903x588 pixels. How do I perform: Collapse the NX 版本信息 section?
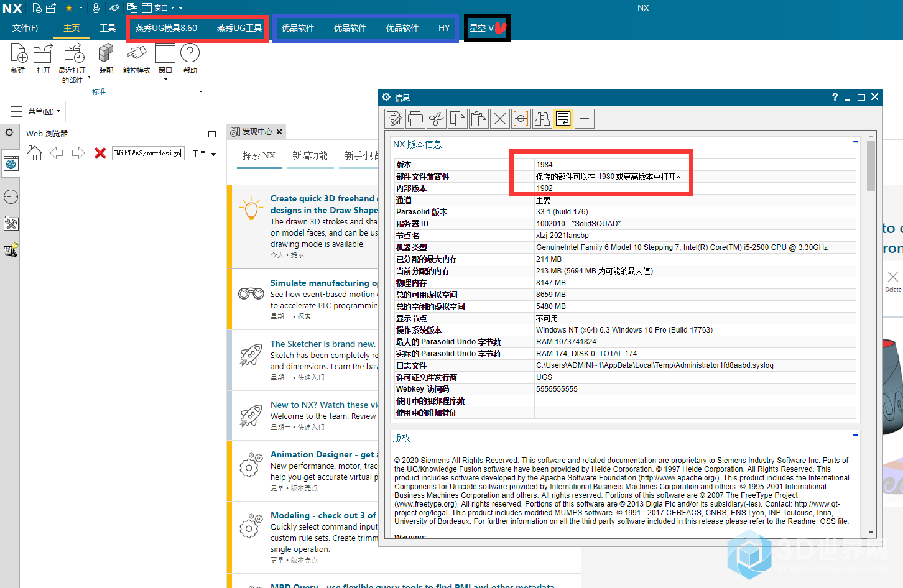(x=855, y=142)
